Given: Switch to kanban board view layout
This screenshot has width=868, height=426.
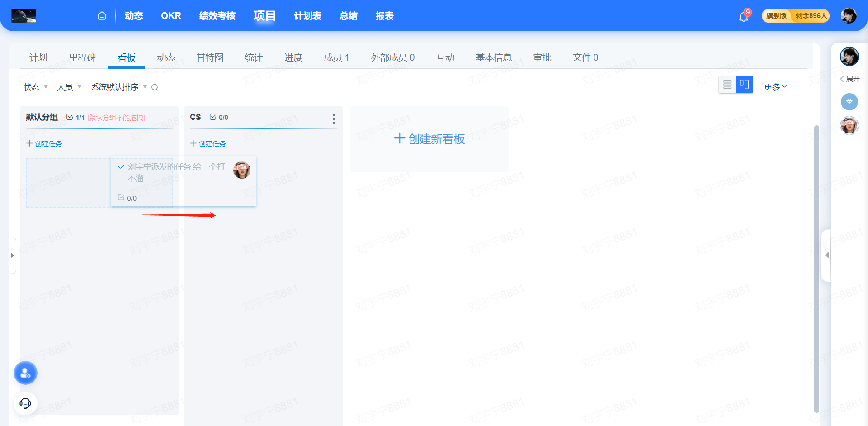Looking at the screenshot, I should (x=744, y=85).
